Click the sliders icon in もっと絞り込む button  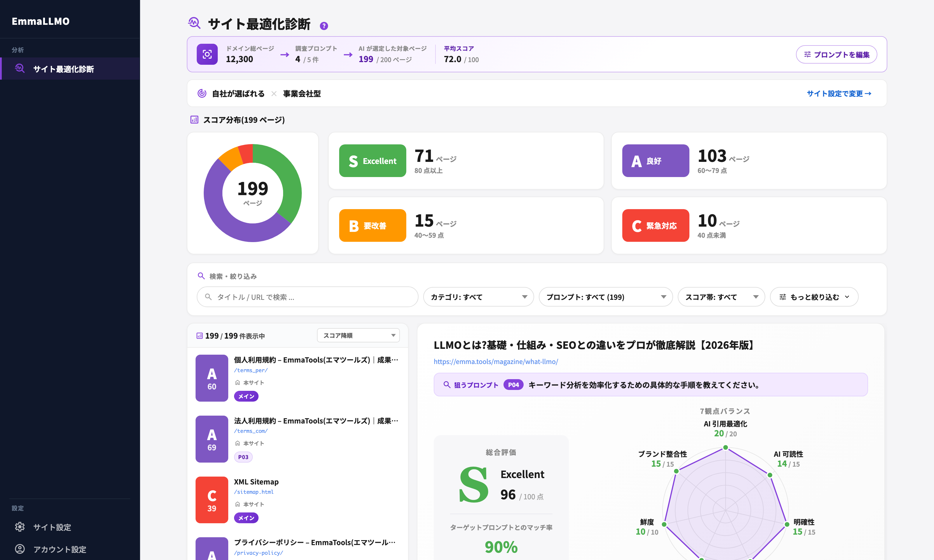point(783,297)
